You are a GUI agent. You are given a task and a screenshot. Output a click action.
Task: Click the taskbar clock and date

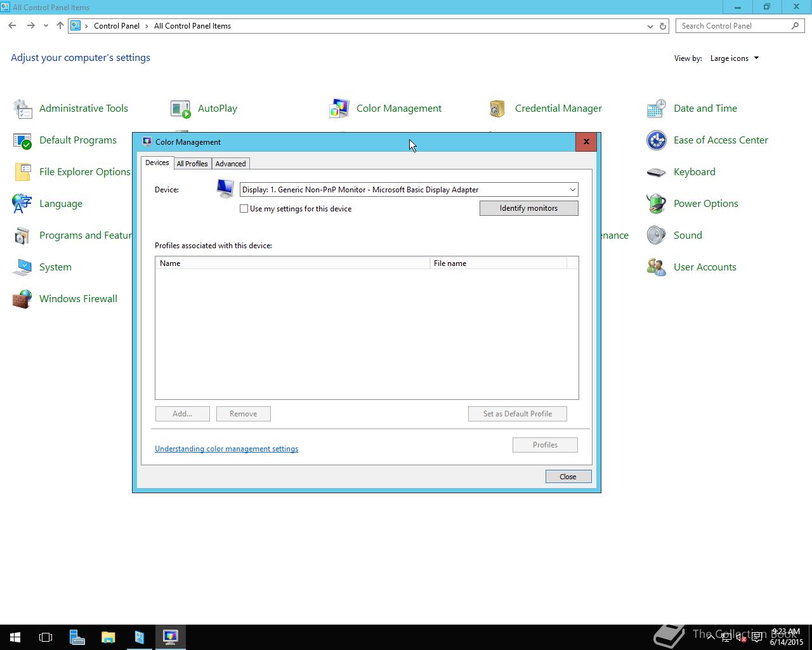click(786, 637)
